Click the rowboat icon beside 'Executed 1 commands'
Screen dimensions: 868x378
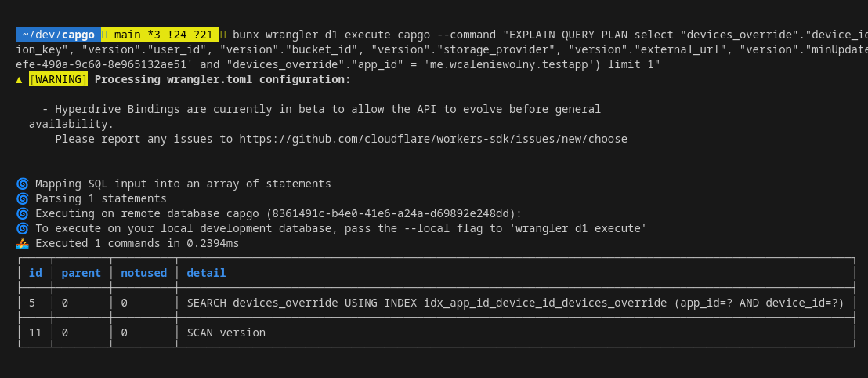tap(22, 243)
